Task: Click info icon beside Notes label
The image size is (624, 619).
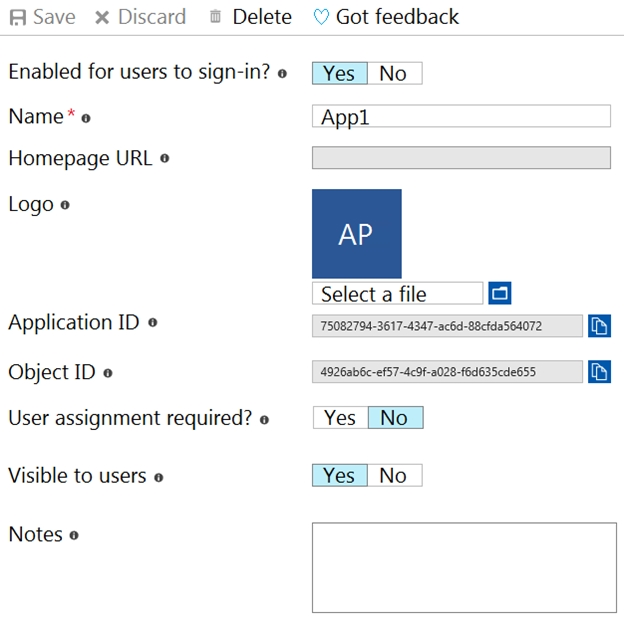Action: pyautogui.click(x=74, y=535)
